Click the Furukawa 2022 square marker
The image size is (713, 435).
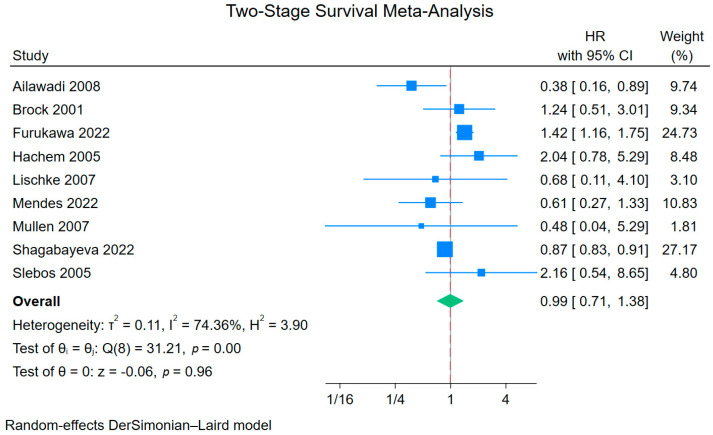click(464, 132)
